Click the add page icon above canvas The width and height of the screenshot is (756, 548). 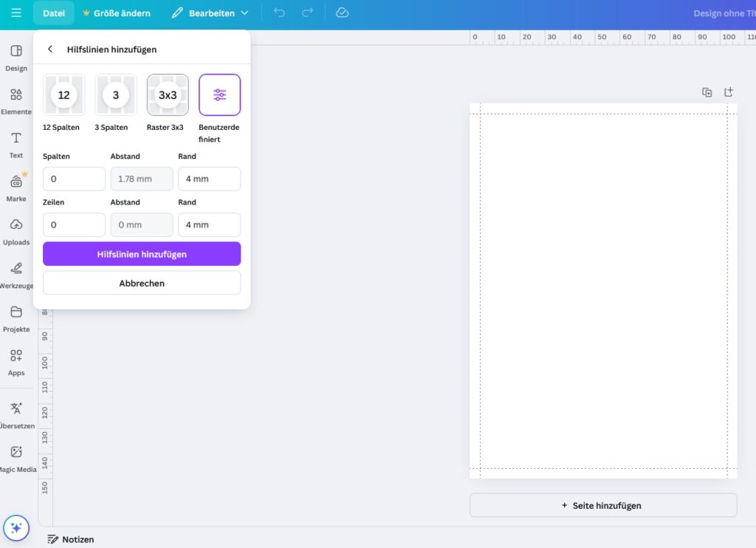pyautogui.click(x=729, y=92)
